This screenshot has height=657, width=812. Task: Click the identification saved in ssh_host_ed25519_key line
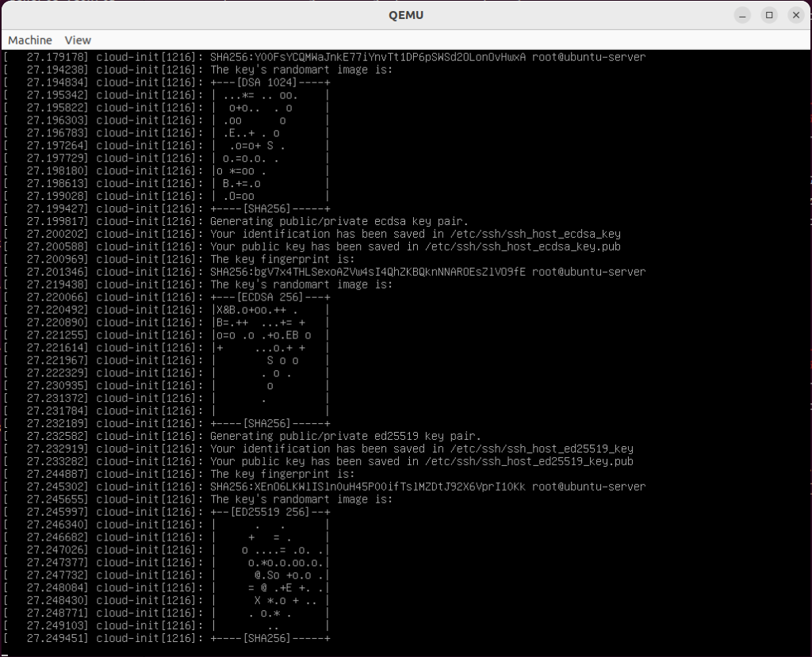click(x=421, y=449)
